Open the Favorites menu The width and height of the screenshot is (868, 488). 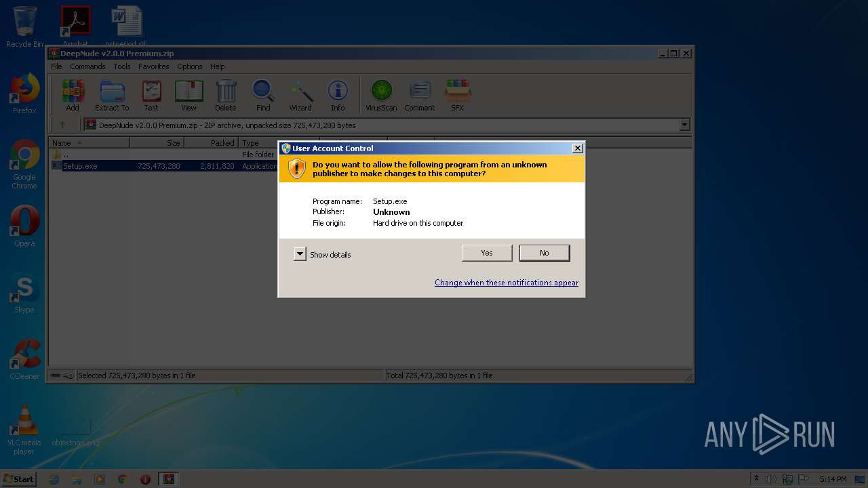click(x=154, y=66)
